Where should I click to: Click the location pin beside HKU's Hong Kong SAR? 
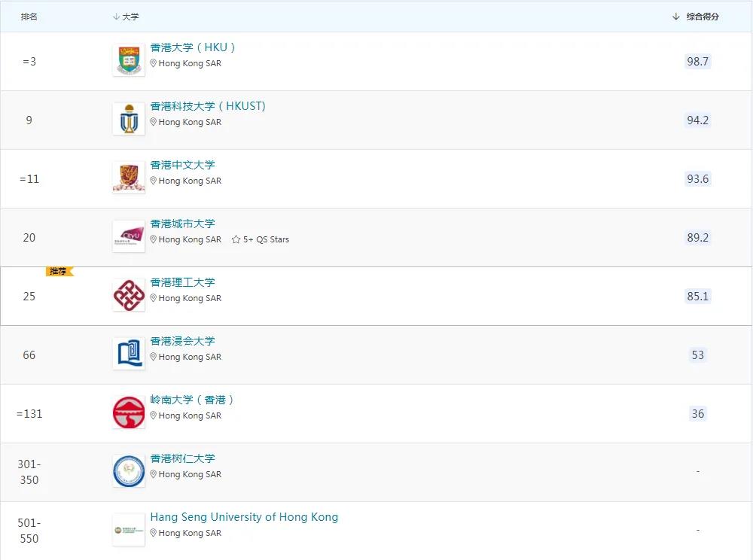click(154, 63)
